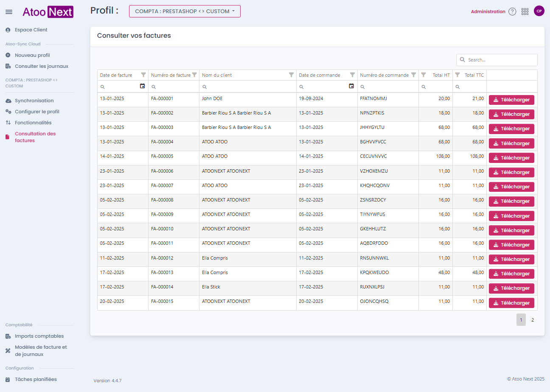The width and height of the screenshot is (550, 392).
Task: Focus the Search field above the table
Action: [497, 60]
